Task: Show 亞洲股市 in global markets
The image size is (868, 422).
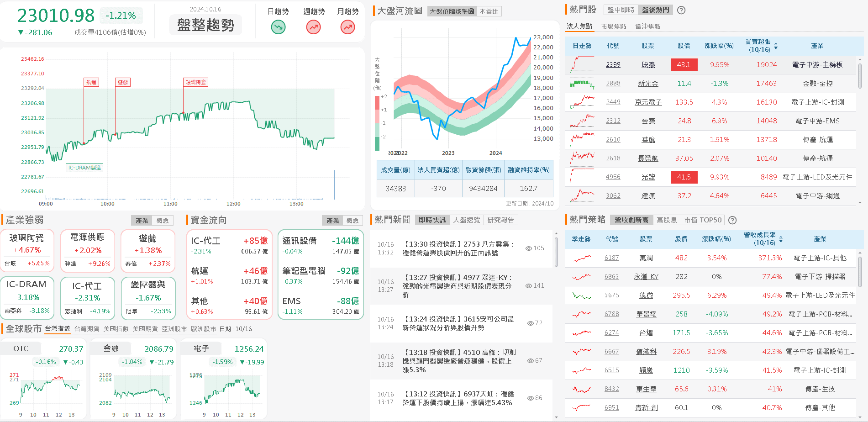Action: click(x=174, y=329)
